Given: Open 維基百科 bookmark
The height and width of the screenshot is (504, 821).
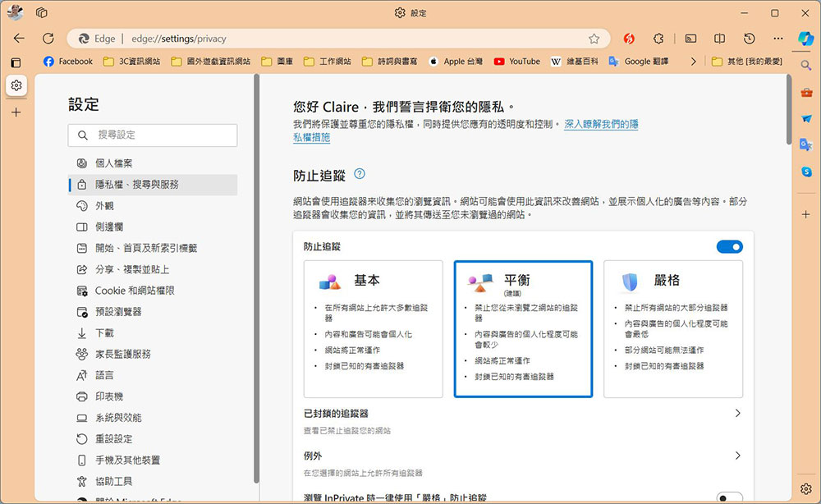Looking at the screenshot, I should point(575,62).
